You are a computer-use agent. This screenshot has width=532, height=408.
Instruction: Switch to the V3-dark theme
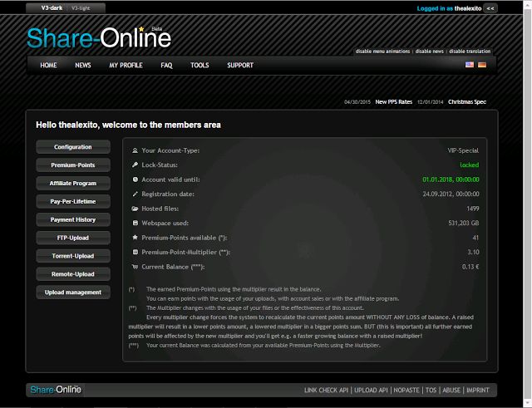pos(52,7)
